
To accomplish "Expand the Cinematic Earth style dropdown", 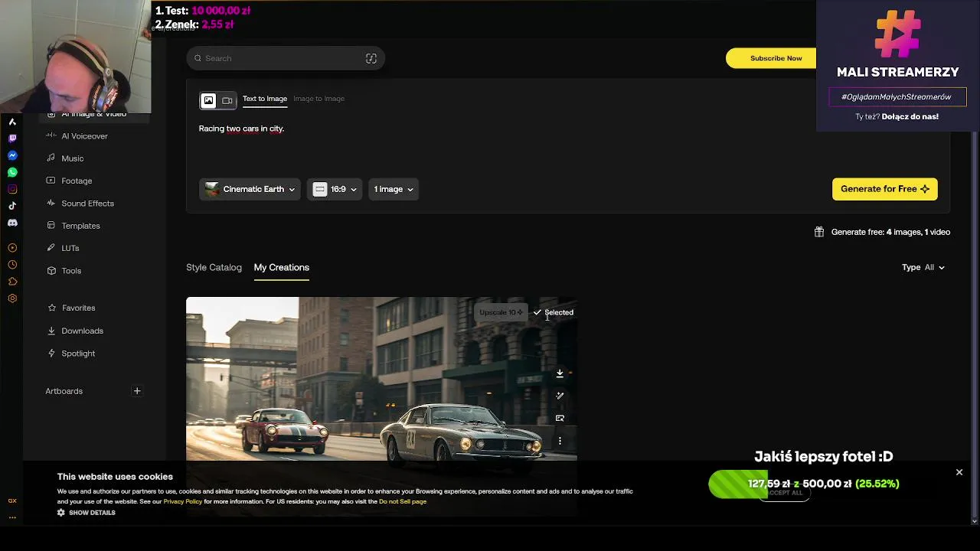I will (x=250, y=189).
